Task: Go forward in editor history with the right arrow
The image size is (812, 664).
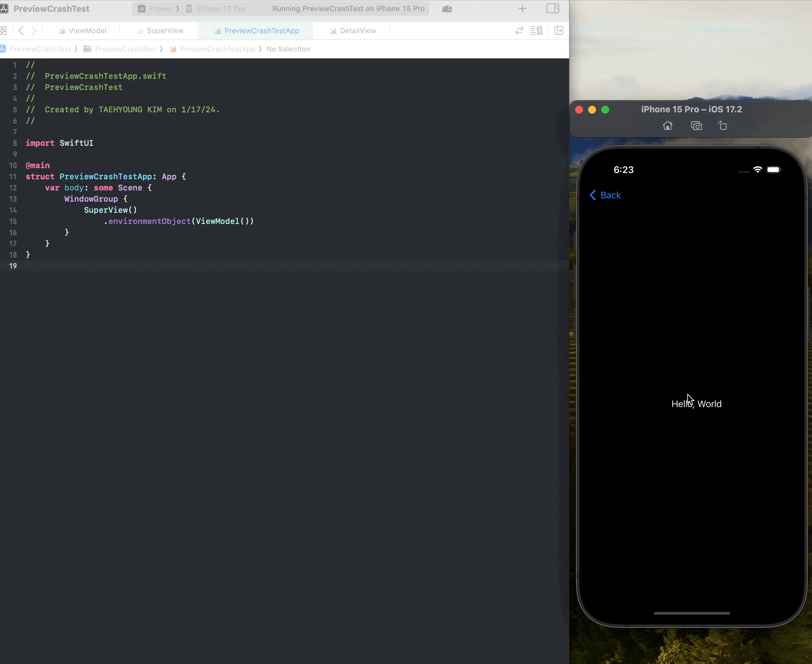Action: click(x=34, y=31)
